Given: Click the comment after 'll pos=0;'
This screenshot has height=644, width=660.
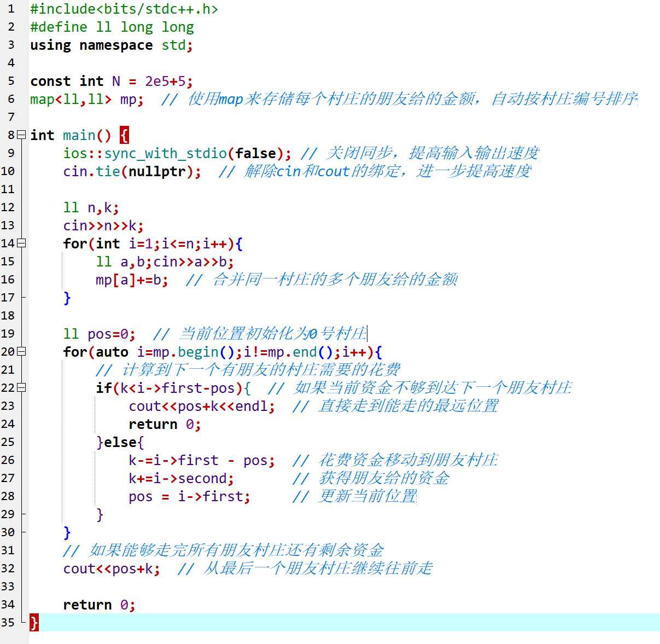Looking at the screenshot, I should 260,334.
